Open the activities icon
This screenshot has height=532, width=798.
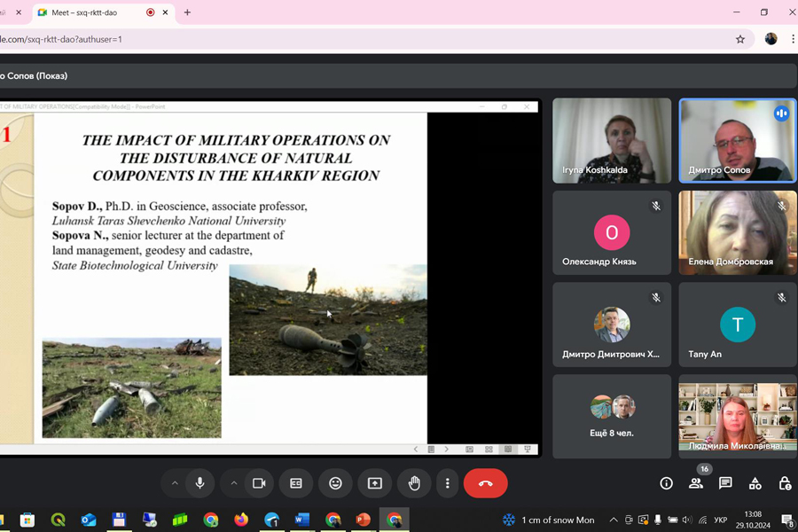click(x=755, y=483)
